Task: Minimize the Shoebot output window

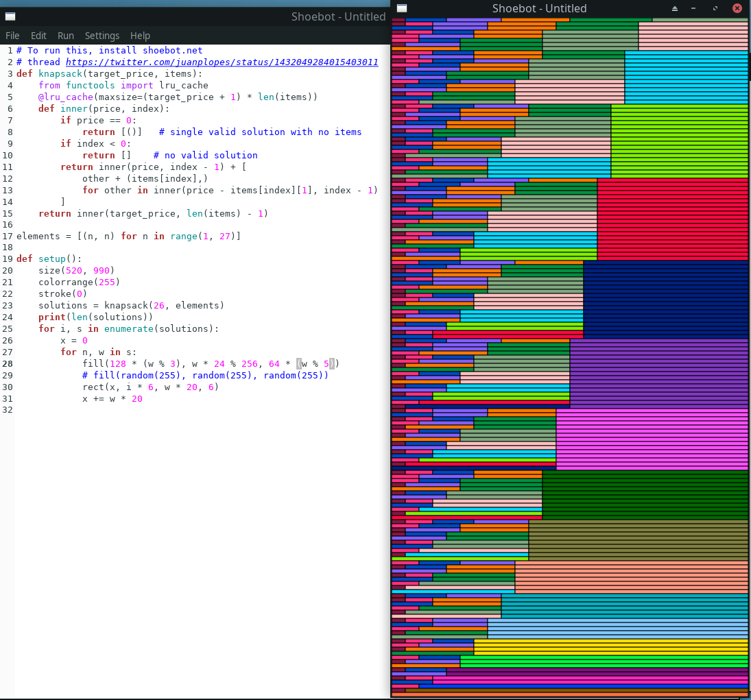Action: point(693,8)
